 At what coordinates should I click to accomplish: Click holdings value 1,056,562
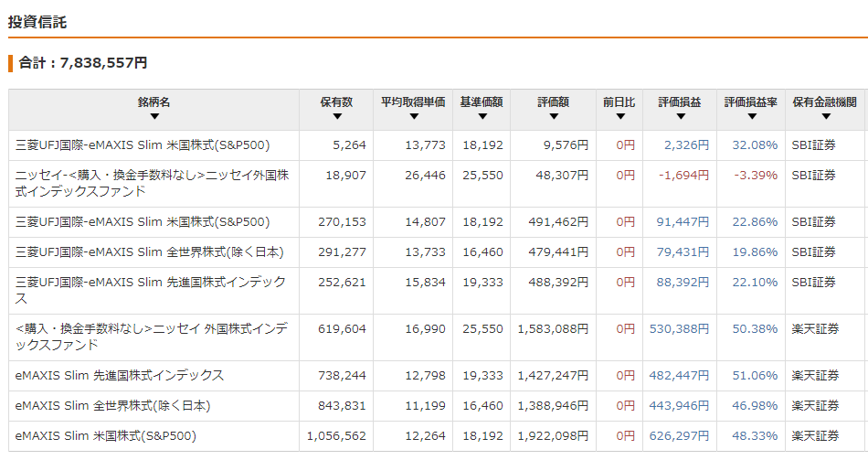pyautogui.click(x=336, y=436)
